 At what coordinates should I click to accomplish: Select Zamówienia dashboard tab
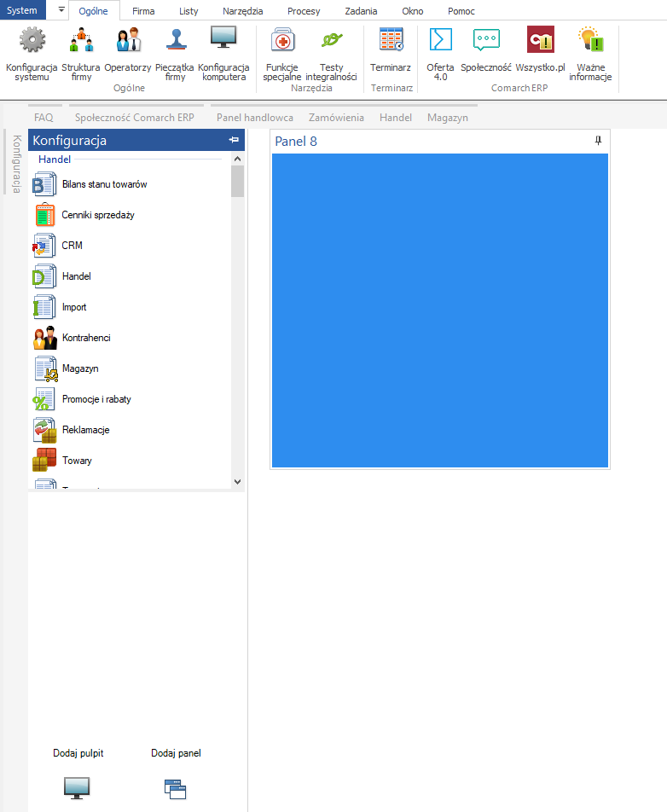point(336,118)
